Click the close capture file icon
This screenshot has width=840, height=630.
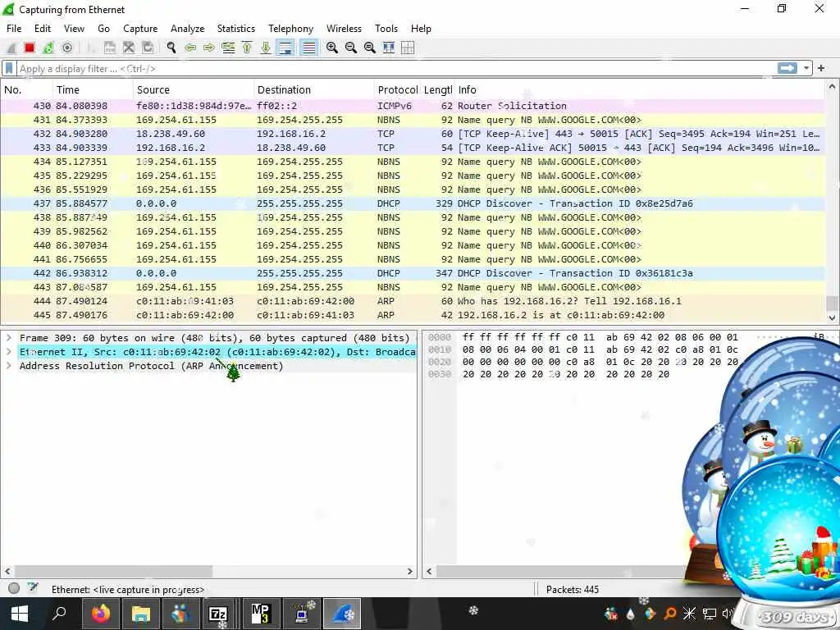(129, 48)
